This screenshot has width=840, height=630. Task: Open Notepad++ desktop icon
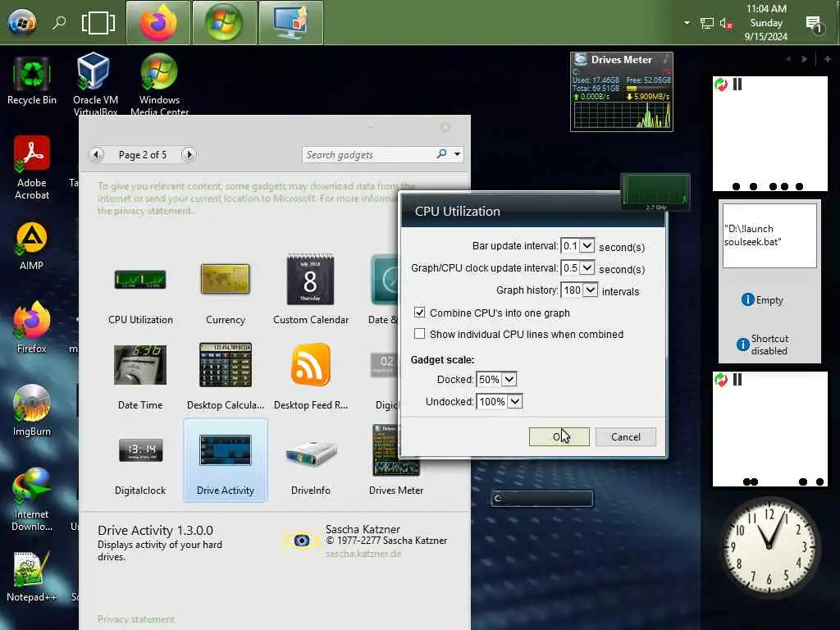32,577
